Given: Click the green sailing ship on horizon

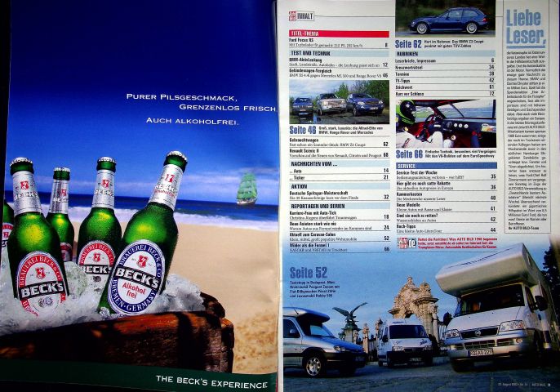Looking at the screenshot, I should point(247,189).
